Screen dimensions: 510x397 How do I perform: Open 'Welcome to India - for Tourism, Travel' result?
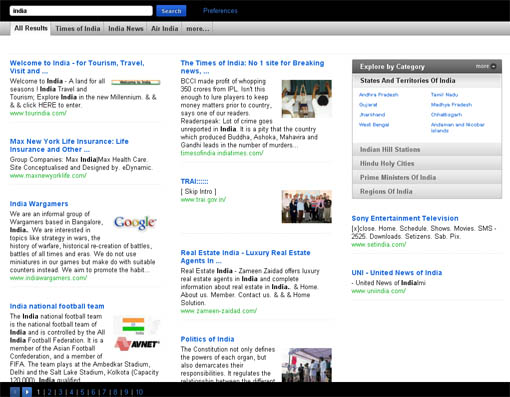pyautogui.click(x=77, y=67)
